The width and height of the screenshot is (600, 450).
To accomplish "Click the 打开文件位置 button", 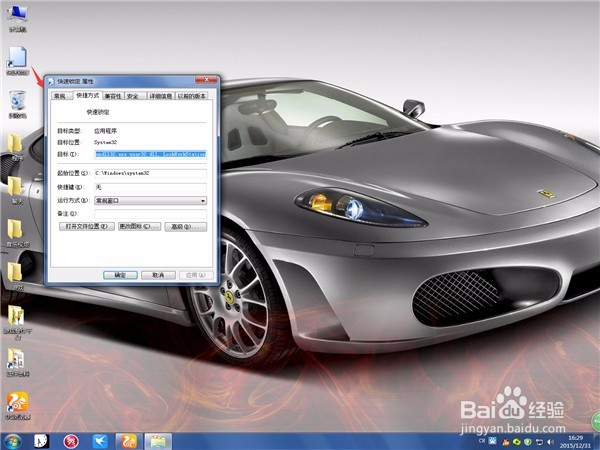I will 86,227.
